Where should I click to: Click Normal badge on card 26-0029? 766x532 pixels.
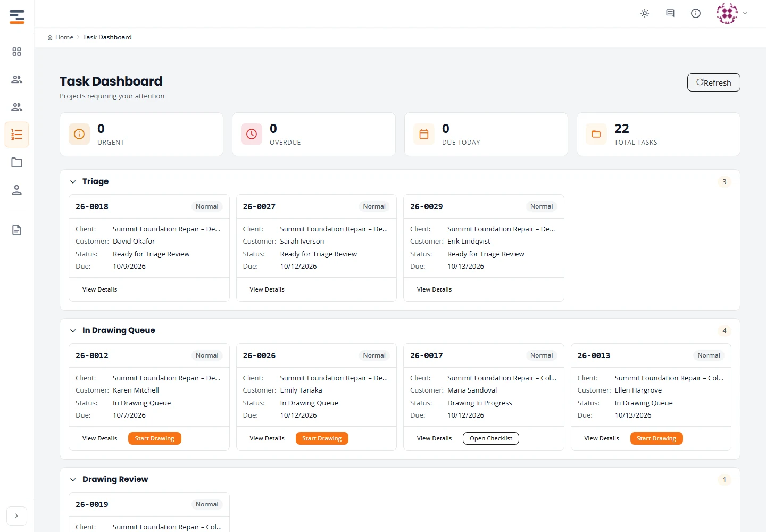542,206
